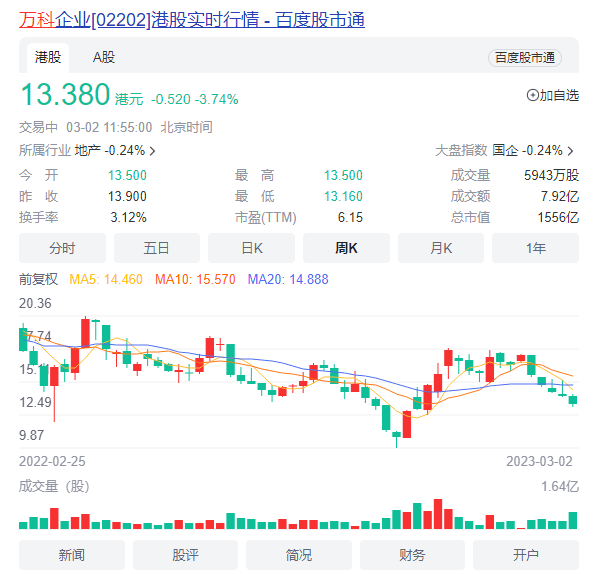Open the 万科企业[02202]港股实时行情 title link

coord(192,20)
